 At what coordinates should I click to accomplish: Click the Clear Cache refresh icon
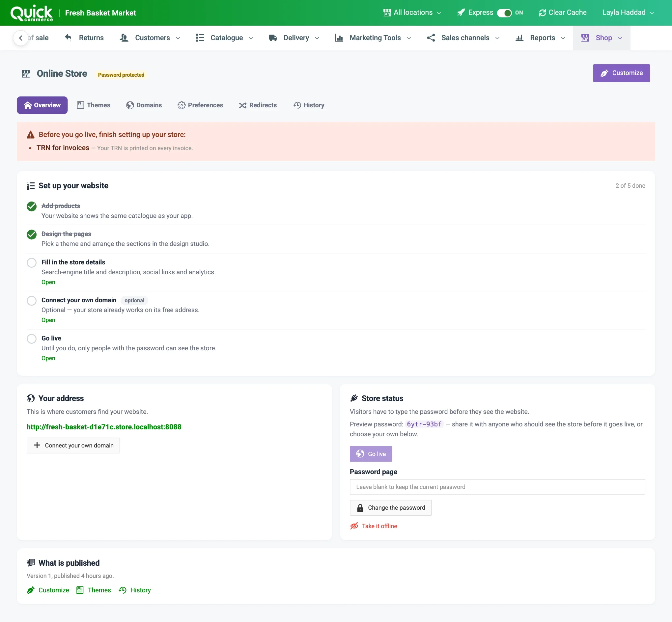[x=542, y=13]
